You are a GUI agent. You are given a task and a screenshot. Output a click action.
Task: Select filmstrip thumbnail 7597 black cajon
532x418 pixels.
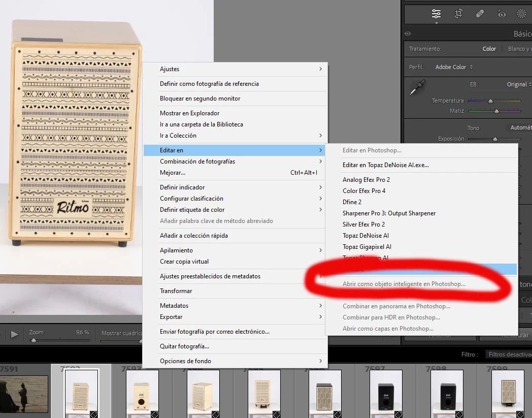pos(386,394)
